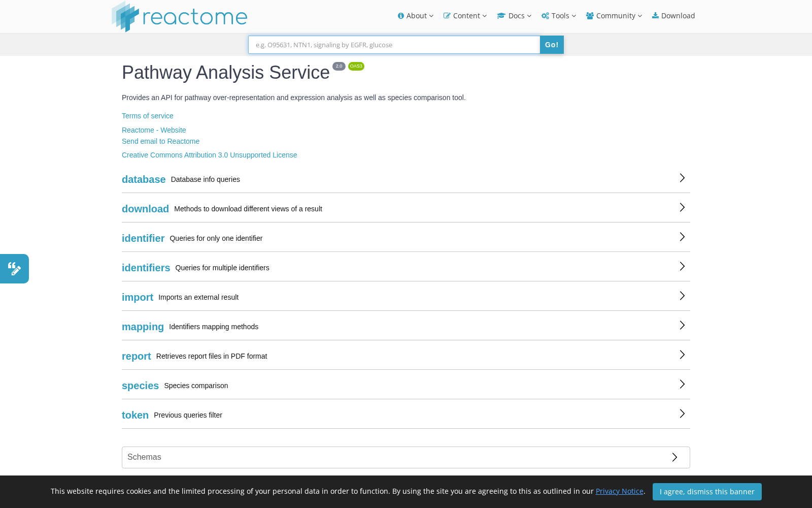Click 'Queries for multiple identifiers' text
The image size is (812, 508).
coord(222,268)
